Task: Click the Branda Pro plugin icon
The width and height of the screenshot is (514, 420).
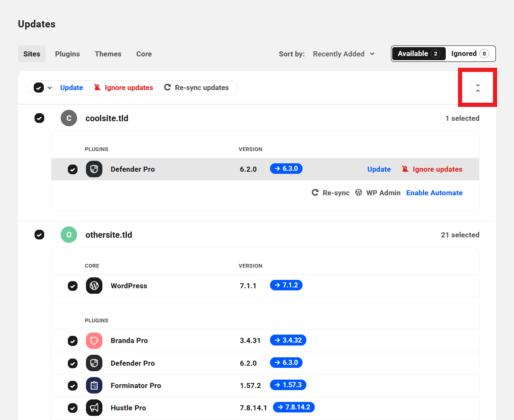Action: 94,340
